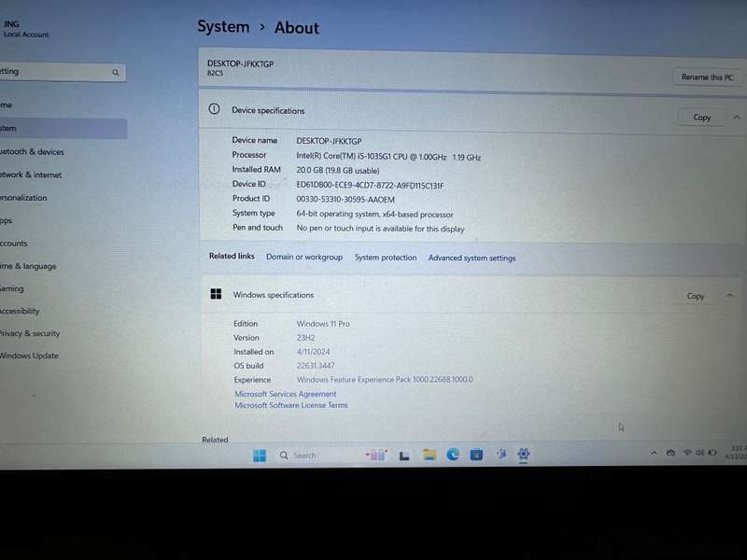The image size is (747, 560).
Task: Open Network & internet settings
Action: click(63, 175)
